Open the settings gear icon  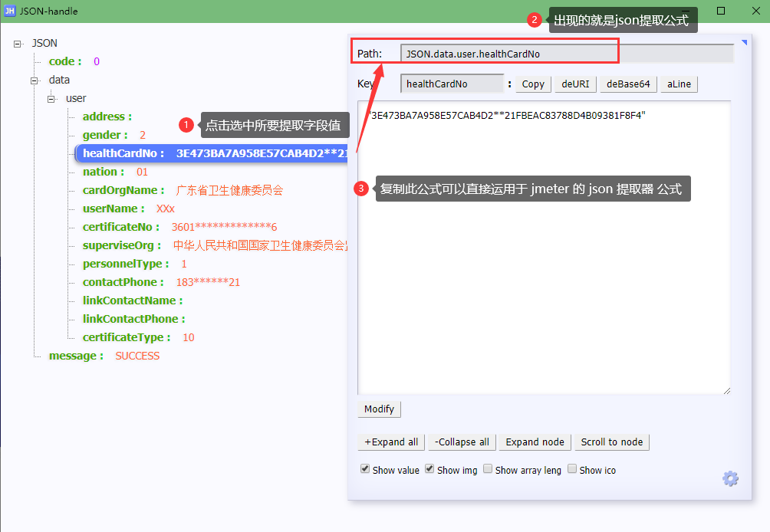click(x=729, y=478)
